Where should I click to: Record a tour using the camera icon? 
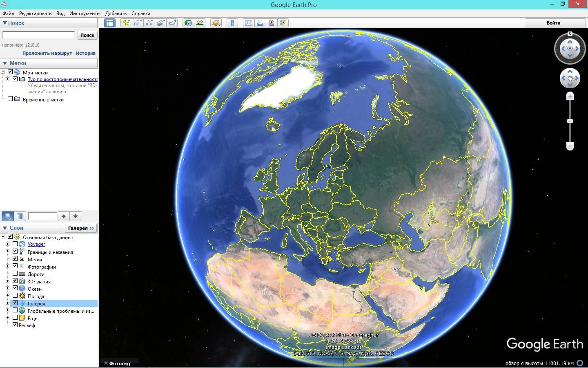point(172,23)
